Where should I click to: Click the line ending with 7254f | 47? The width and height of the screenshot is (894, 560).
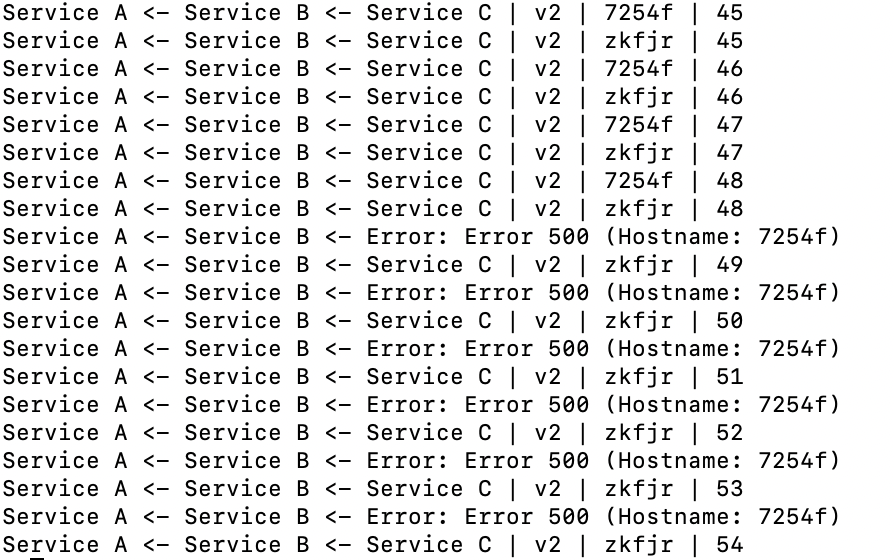(x=373, y=124)
